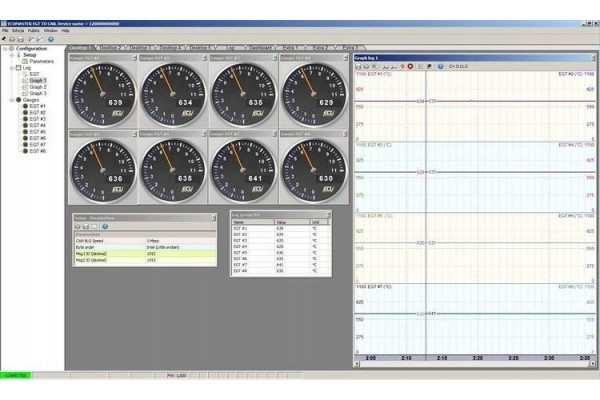Select the EGT #1 gauge tree item
The image size is (600, 400).
coord(38,106)
